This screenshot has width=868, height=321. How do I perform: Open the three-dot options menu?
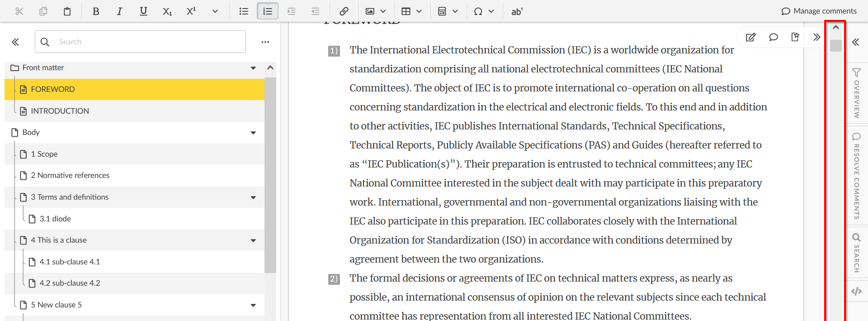[265, 42]
